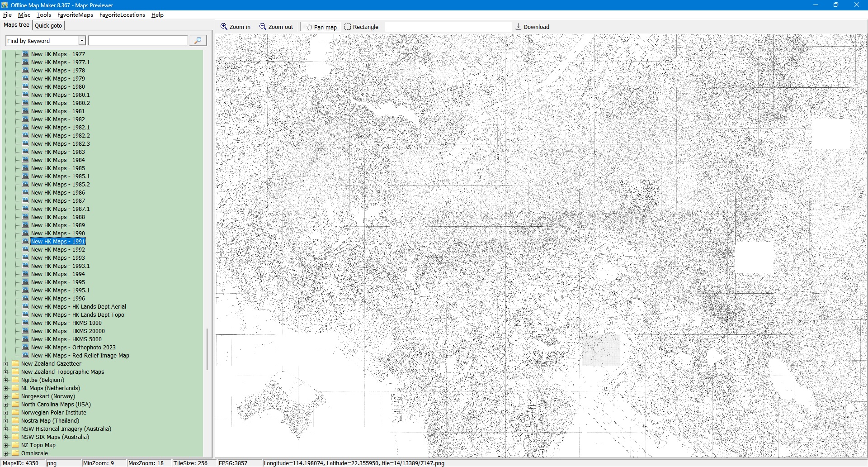Image resolution: width=868 pixels, height=467 pixels.
Task: Click the map icon beside HKMS 20000
Action: tap(26, 331)
